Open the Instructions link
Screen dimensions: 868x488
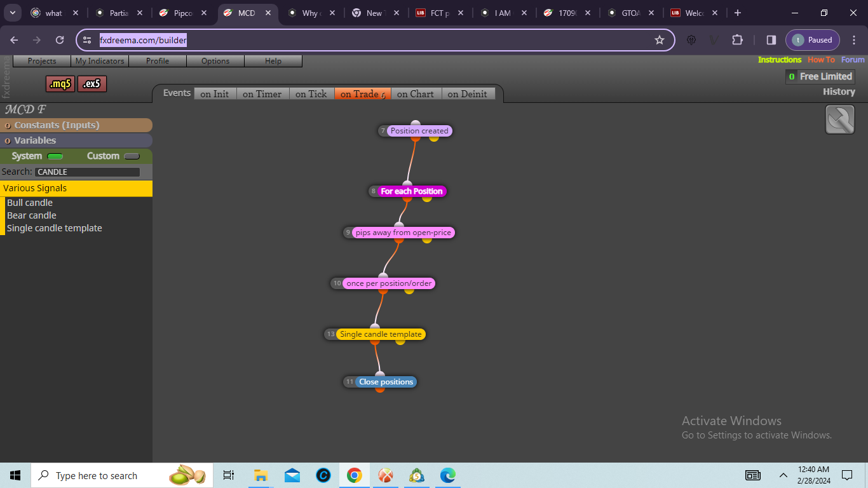pyautogui.click(x=780, y=60)
